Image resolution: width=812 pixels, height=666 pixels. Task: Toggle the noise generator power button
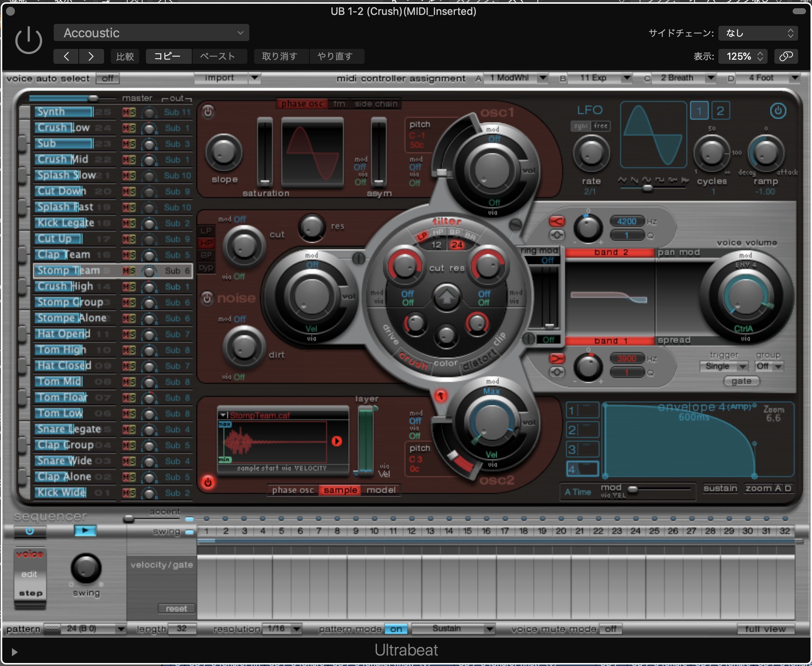[x=207, y=298]
